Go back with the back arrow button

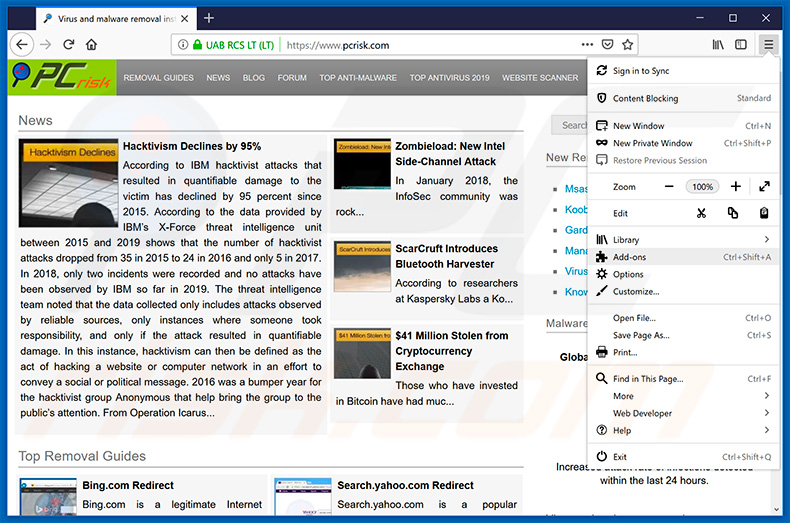[x=22, y=45]
